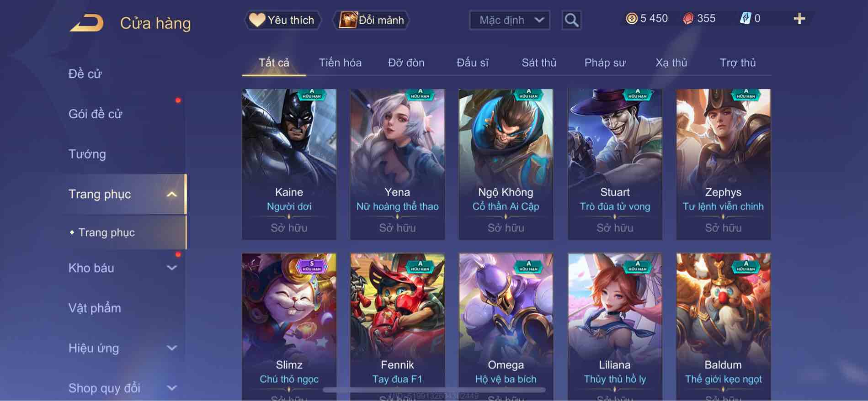Viewport: 868px width, 401px height.
Task: Tap the plus icon to add currency
Action: click(799, 19)
